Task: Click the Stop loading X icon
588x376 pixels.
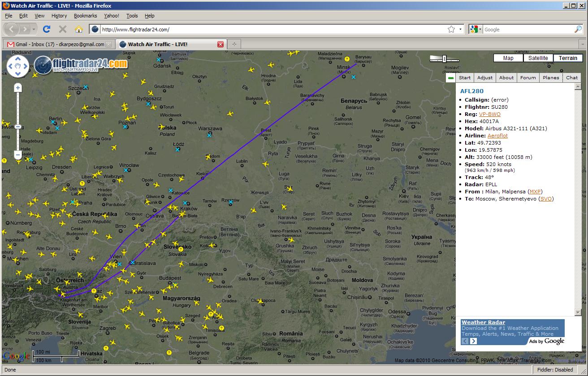Action: (63, 30)
